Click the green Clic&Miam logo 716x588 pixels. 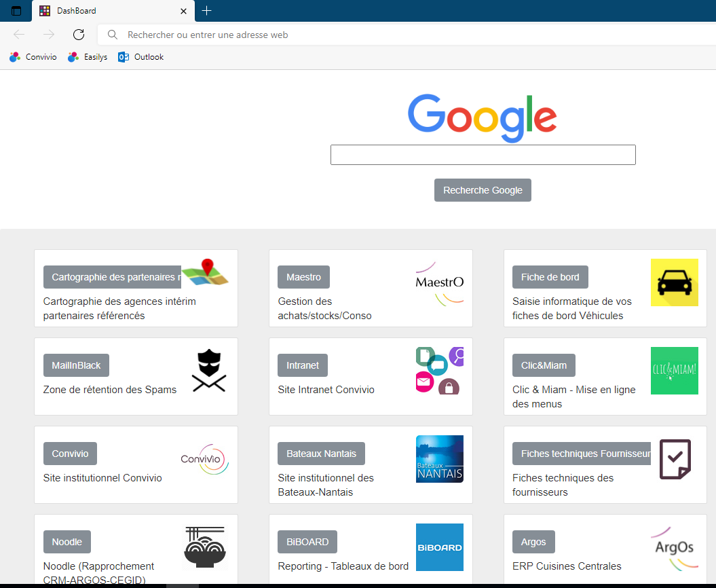[674, 371]
